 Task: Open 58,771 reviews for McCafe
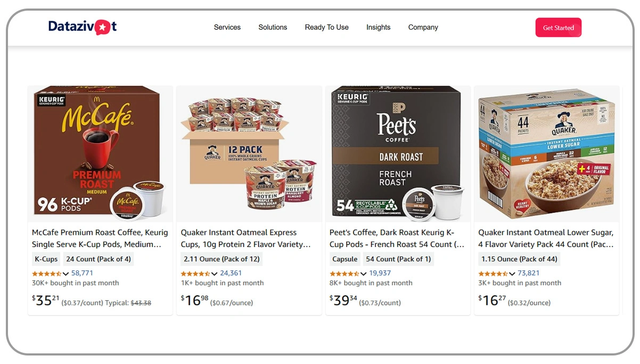tap(82, 273)
